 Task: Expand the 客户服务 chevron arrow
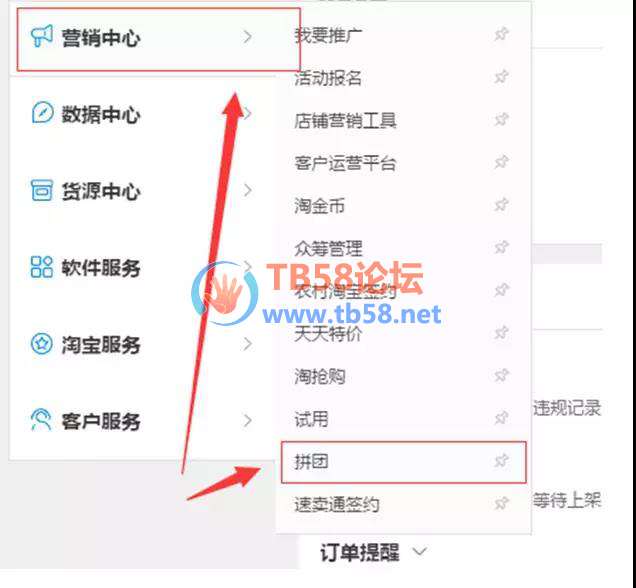pyautogui.click(x=247, y=421)
